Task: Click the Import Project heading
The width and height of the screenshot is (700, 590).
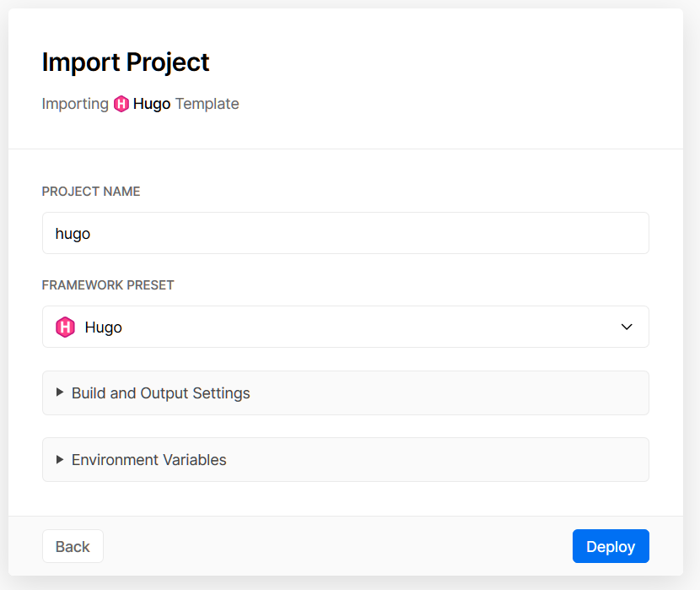Action: (126, 62)
